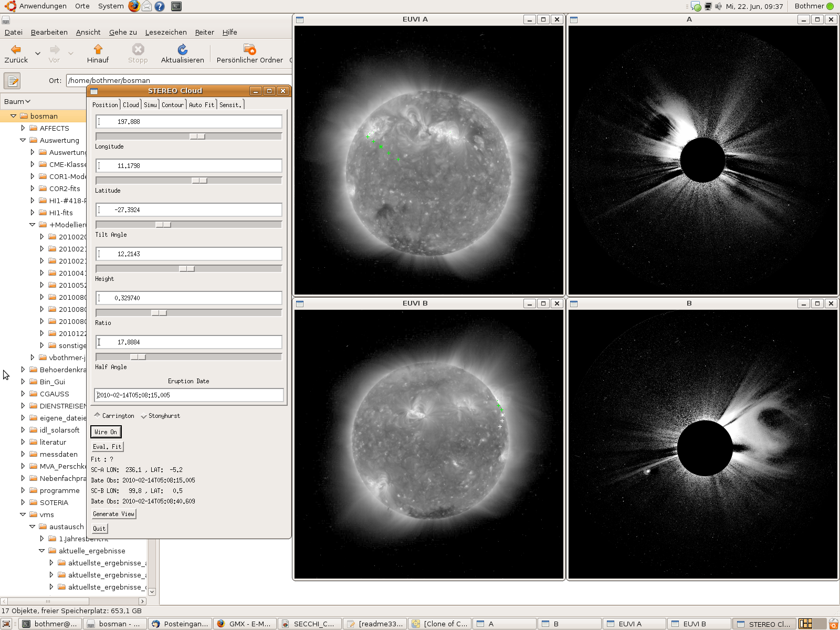Go back with the Zurück arrow
The image size is (840, 630).
coord(16,50)
